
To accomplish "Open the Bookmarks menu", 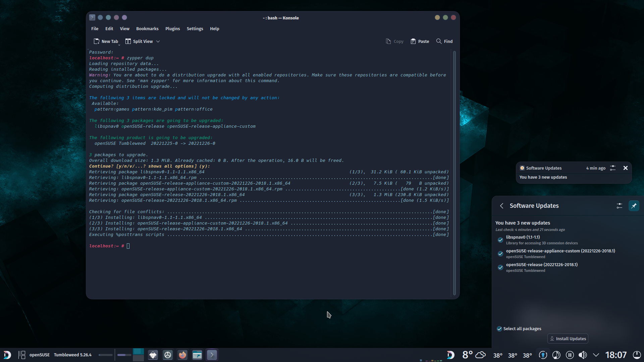I will click(x=147, y=29).
